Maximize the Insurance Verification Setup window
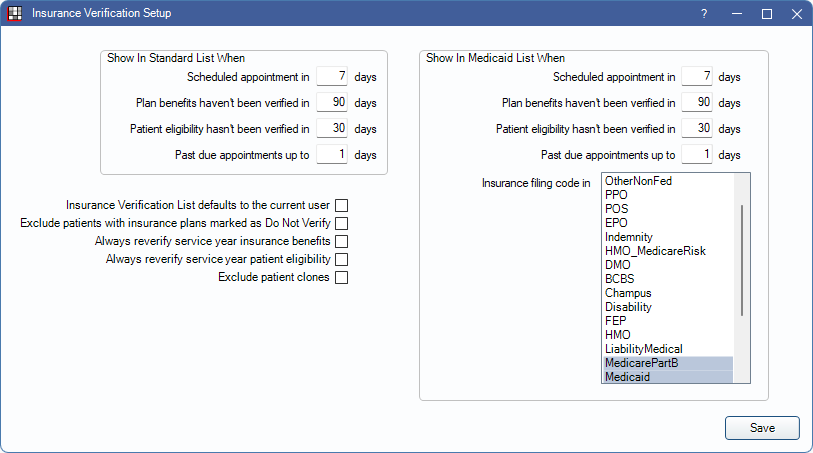Viewport: 813px width, 453px height. pos(767,14)
